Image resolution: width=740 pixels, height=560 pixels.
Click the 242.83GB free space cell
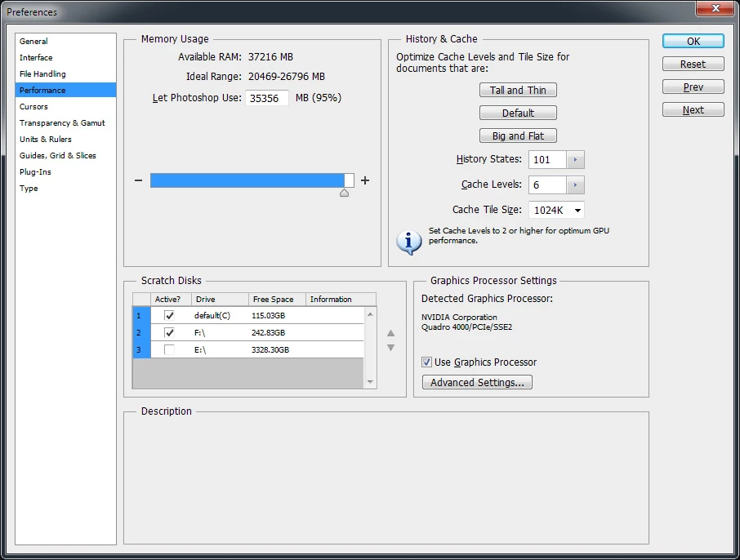pyautogui.click(x=268, y=332)
